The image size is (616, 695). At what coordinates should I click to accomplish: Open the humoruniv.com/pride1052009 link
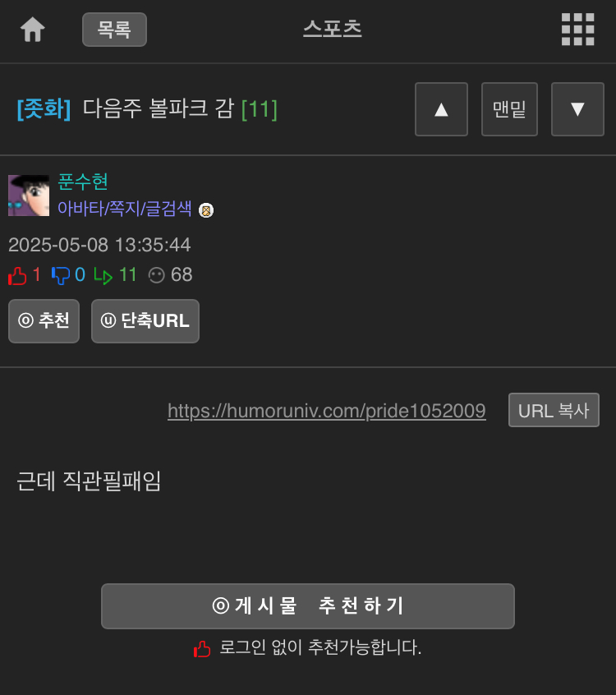tap(327, 411)
